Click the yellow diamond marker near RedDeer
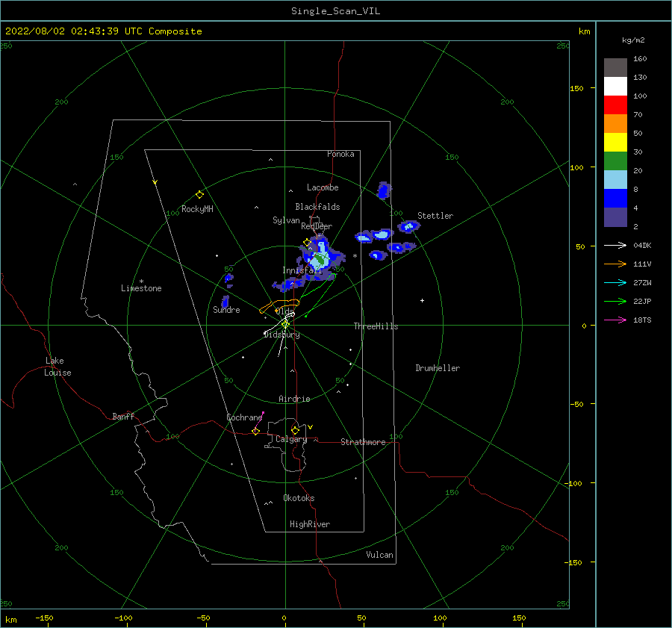 [x=307, y=242]
